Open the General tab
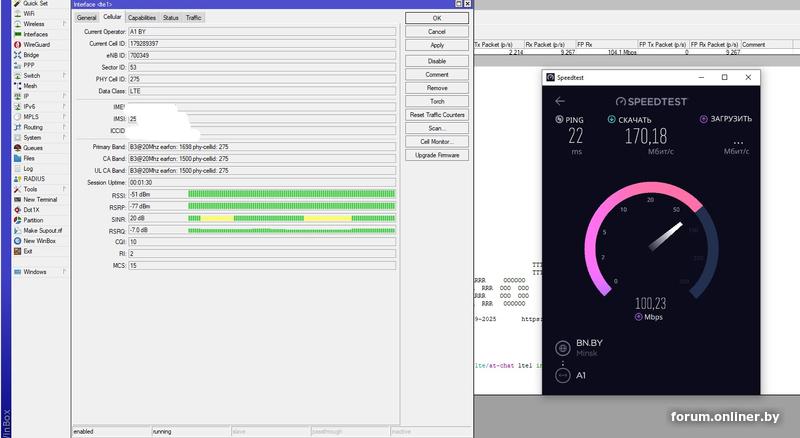This screenshot has height=438, width=800. click(87, 18)
